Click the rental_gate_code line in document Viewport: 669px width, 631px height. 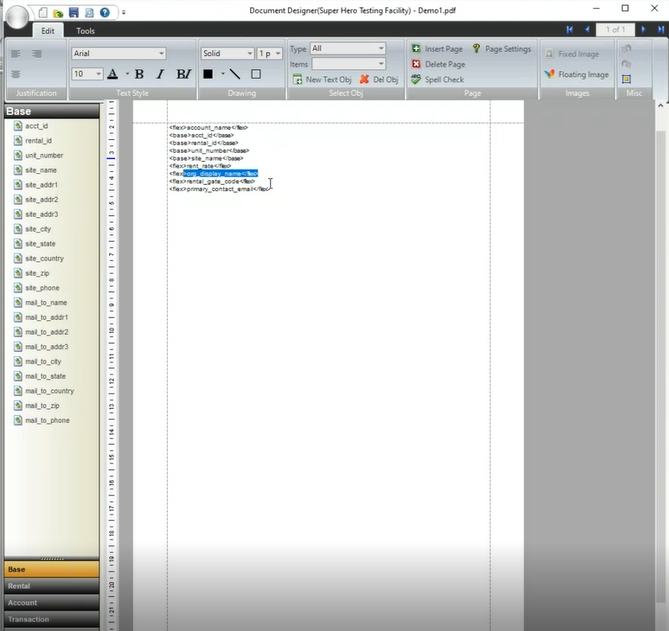pyautogui.click(x=212, y=181)
